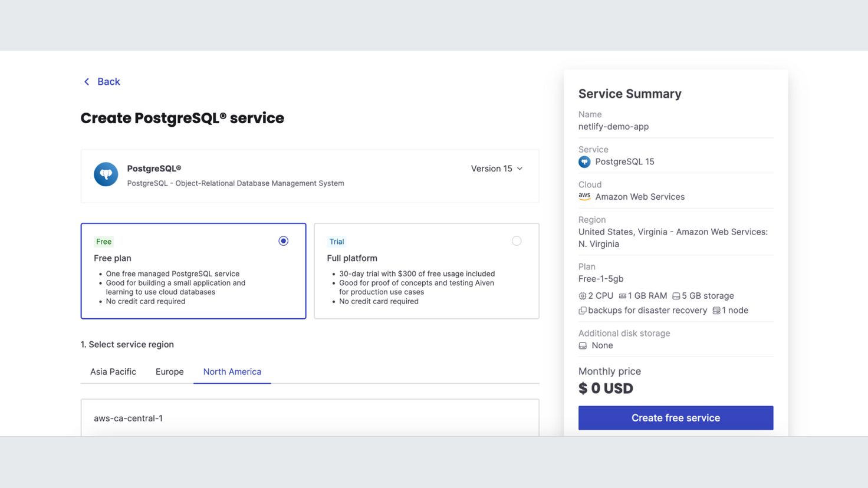Click the Free plan card title
The width and height of the screenshot is (868, 488).
(113, 258)
